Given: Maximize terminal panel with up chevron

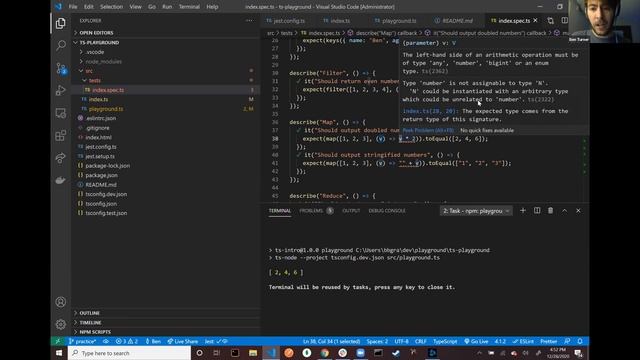Looking at the screenshot, I should pos(564,211).
